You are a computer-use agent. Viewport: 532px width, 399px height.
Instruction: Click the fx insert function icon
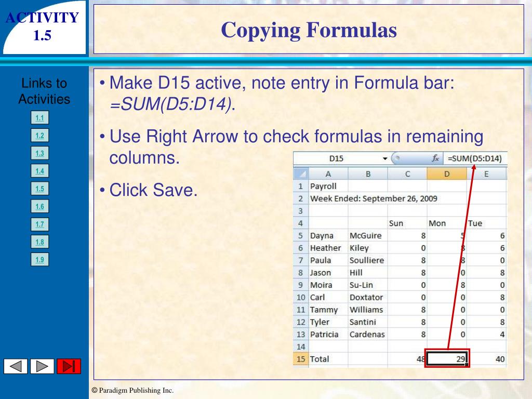pos(435,158)
